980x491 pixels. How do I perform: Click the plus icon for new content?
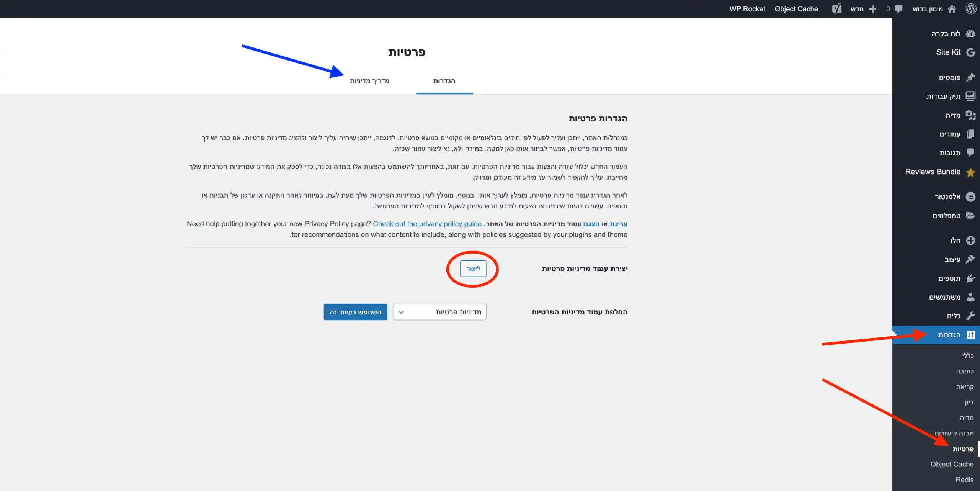click(x=873, y=9)
